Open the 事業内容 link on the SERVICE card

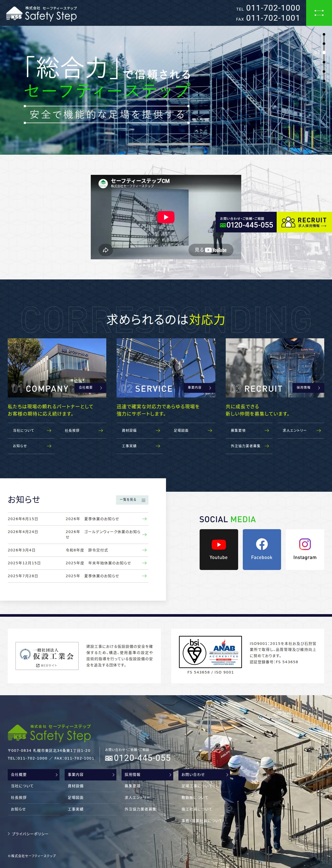199,388
